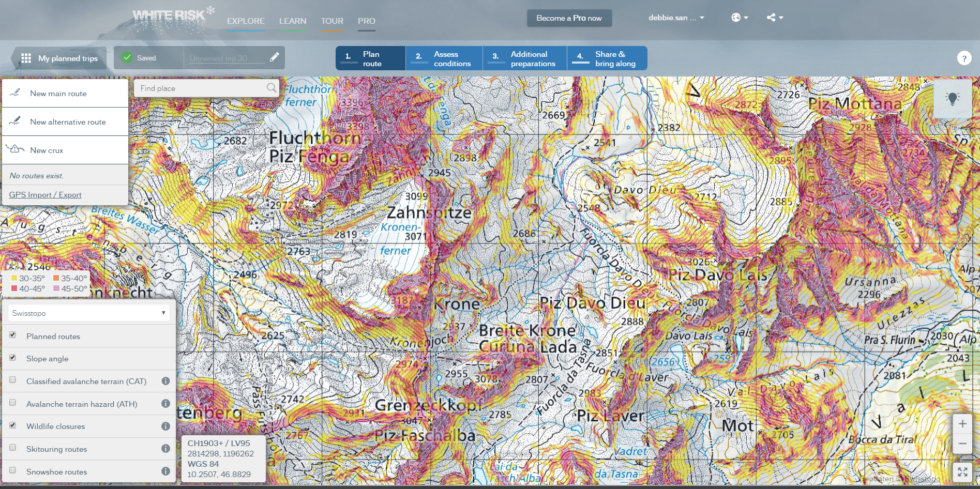
Task: Click the search magnifier in Find place
Action: click(271, 88)
